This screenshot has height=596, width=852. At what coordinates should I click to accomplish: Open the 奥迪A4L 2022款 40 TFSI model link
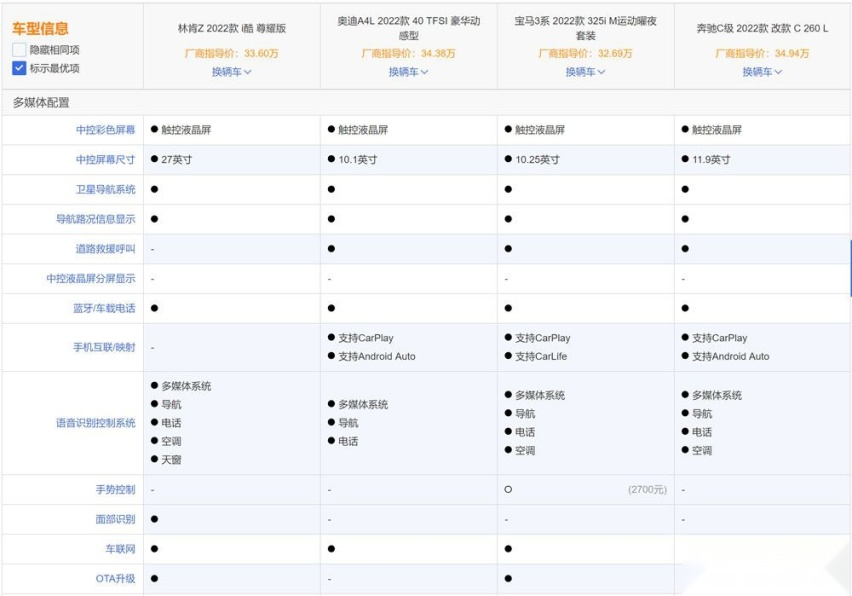(409, 28)
